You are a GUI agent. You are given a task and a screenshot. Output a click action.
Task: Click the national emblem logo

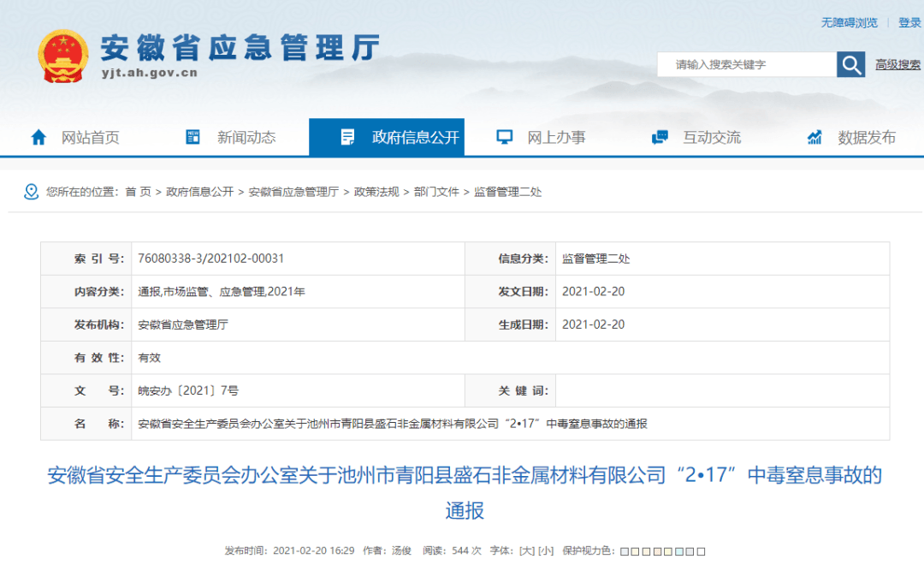tap(62, 56)
